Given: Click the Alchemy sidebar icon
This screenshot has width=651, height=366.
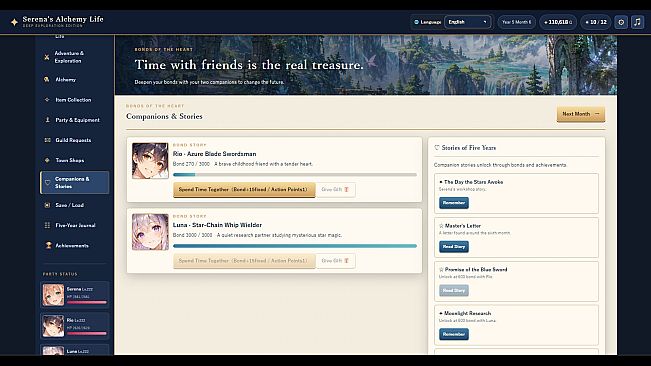Looking at the screenshot, I should 47,80.
